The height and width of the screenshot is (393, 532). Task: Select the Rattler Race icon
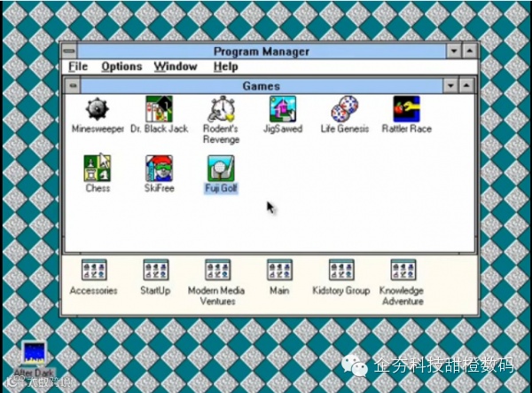tap(406, 109)
